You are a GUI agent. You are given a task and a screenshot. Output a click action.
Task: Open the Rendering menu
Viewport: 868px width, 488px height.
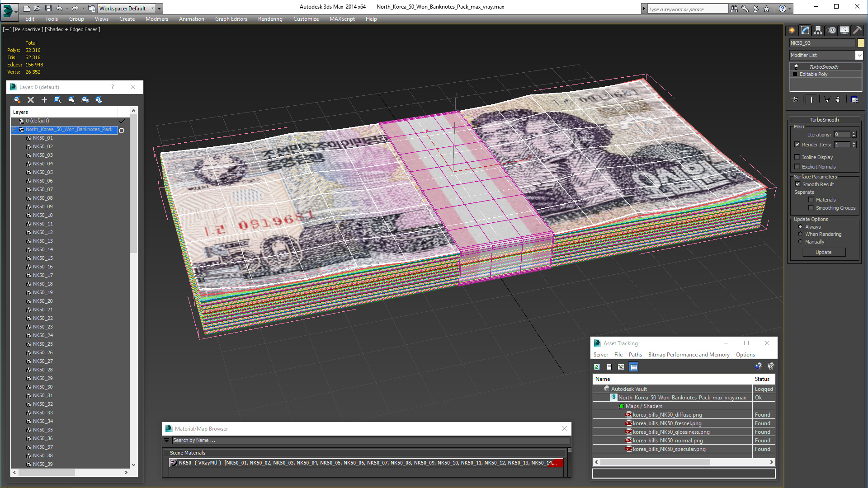270,19
